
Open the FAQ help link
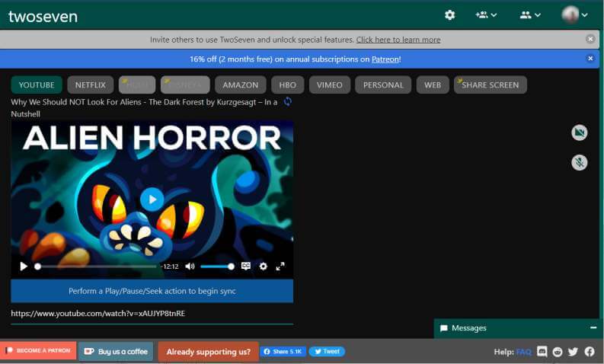[523, 352]
